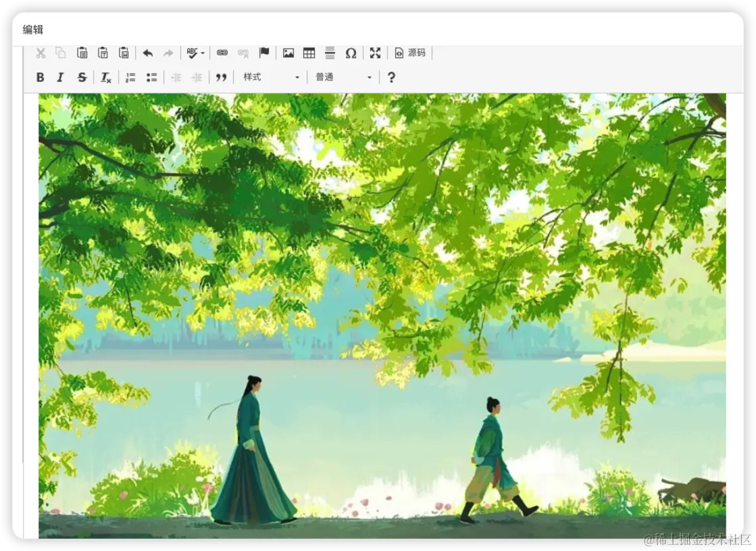Insert special character Omega icon
This screenshot has width=756, height=551.
[351, 53]
